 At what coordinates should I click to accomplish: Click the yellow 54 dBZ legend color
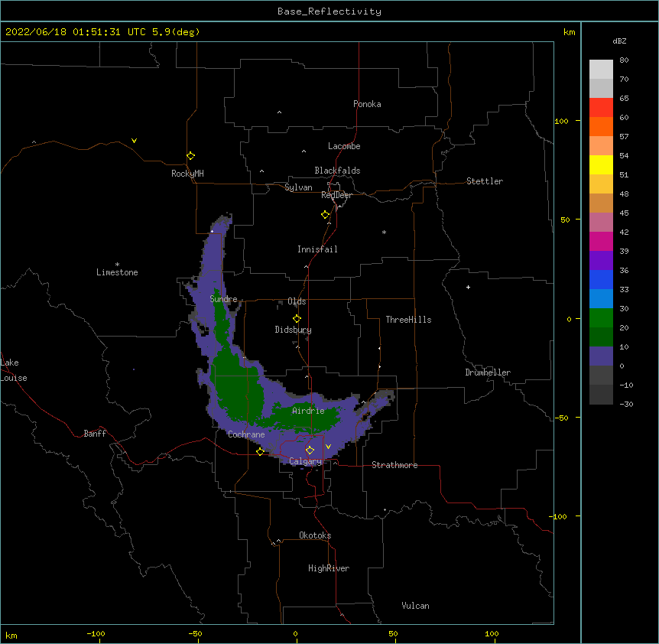[x=601, y=164]
